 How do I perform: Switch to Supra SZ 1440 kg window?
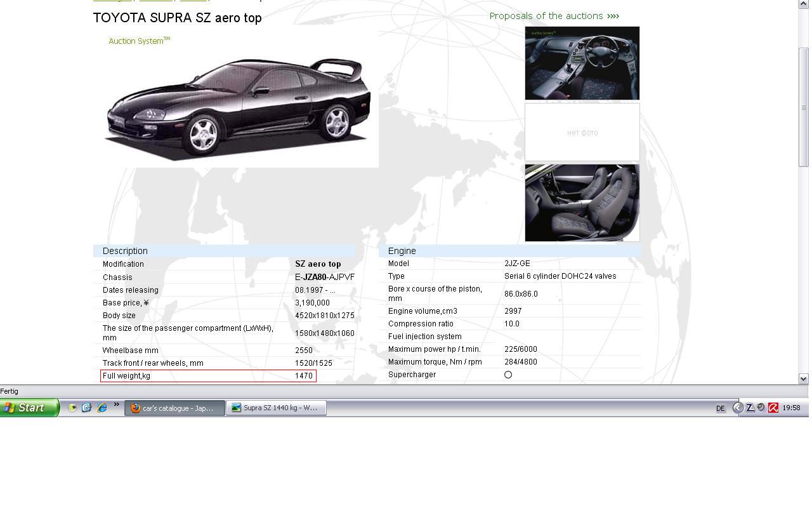click(x=277, y=408)
